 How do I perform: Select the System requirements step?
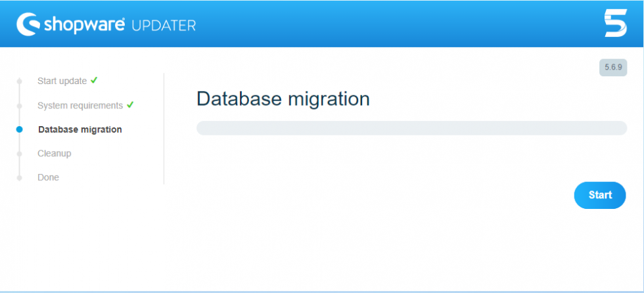pyautogui.click(x=80, y=106)
